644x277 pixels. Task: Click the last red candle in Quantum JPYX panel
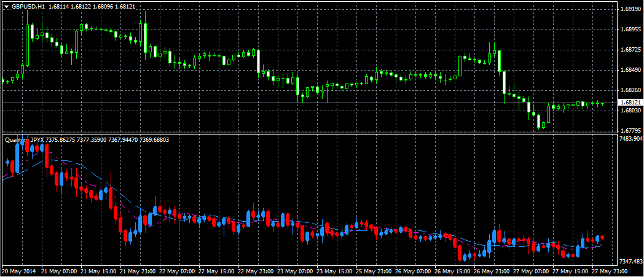tap(602, 237)
